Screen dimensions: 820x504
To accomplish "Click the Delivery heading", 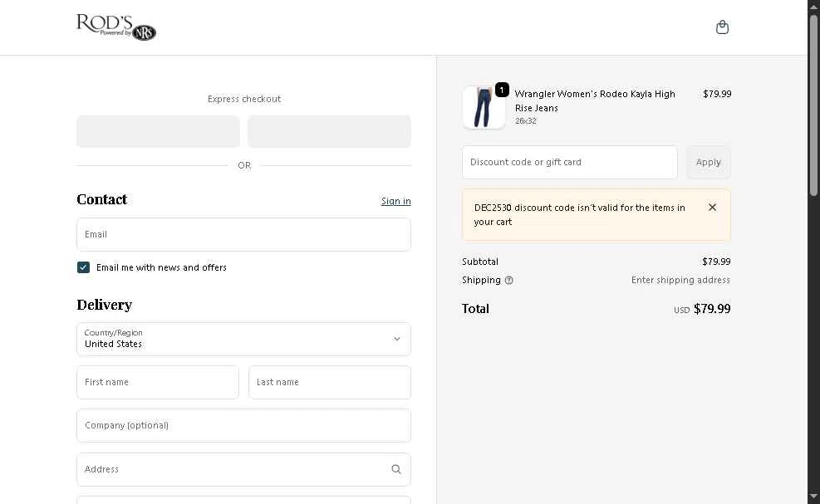I will [x=104, y=305].
